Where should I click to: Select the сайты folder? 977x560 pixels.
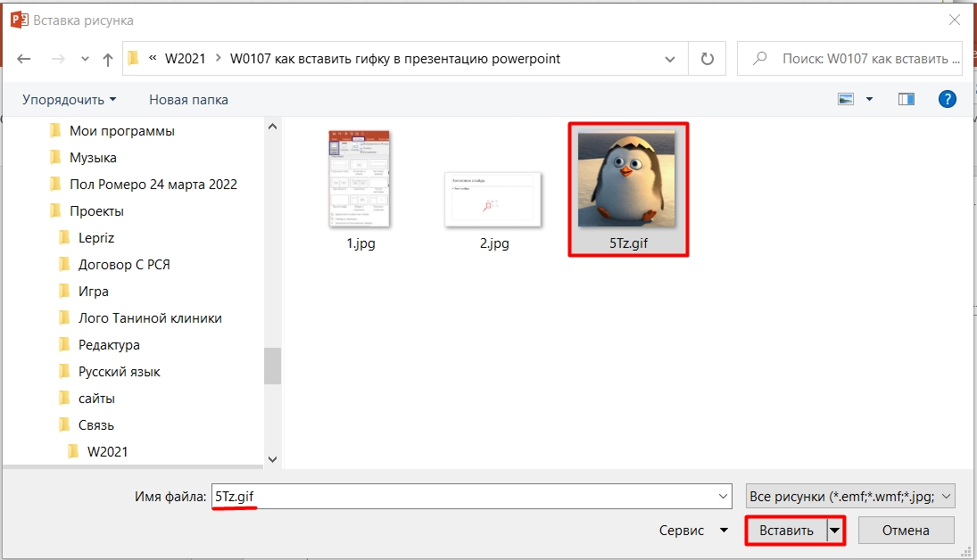pos(96,399)
